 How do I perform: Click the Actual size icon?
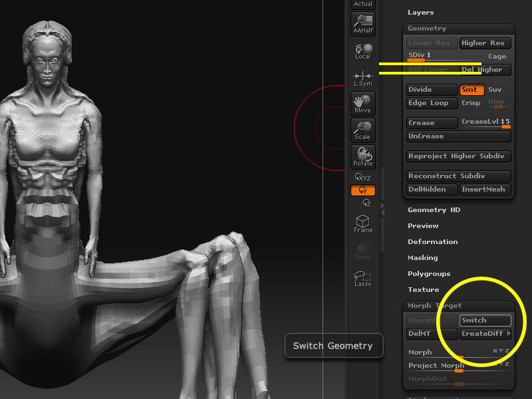362,4
